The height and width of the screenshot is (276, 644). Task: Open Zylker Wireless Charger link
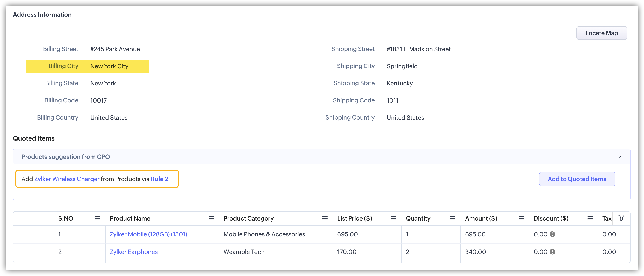[67, 179]
